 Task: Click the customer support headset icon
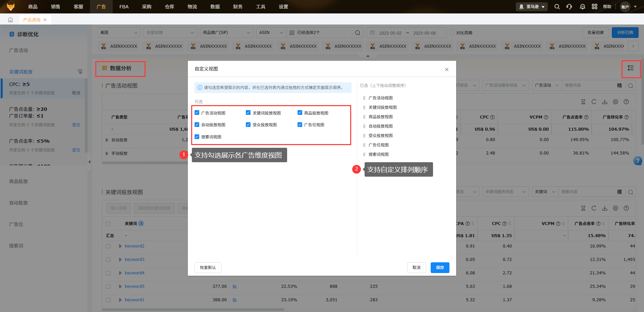point(569,7)
